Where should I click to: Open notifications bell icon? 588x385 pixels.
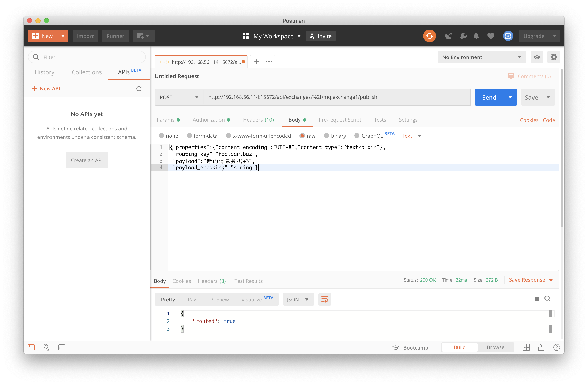coord(476,36)
